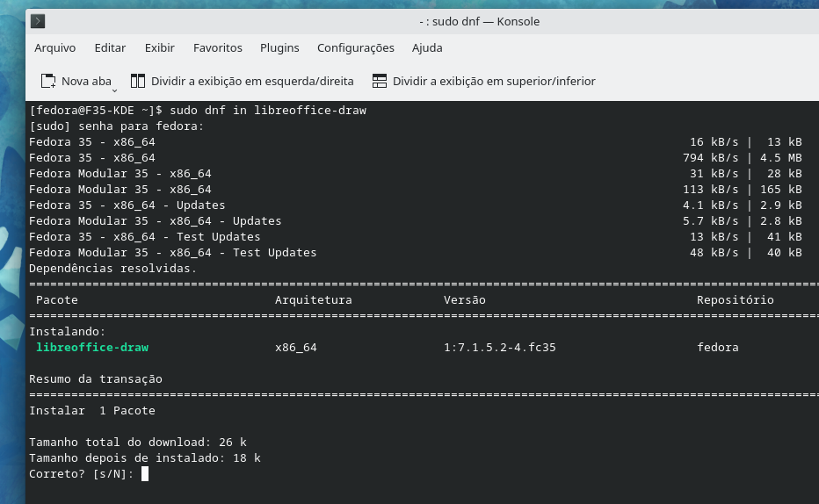Click the 'Instalar 1 Pacote' line
The width and height of the screenshot is (819, 504).
click(92, 411)
